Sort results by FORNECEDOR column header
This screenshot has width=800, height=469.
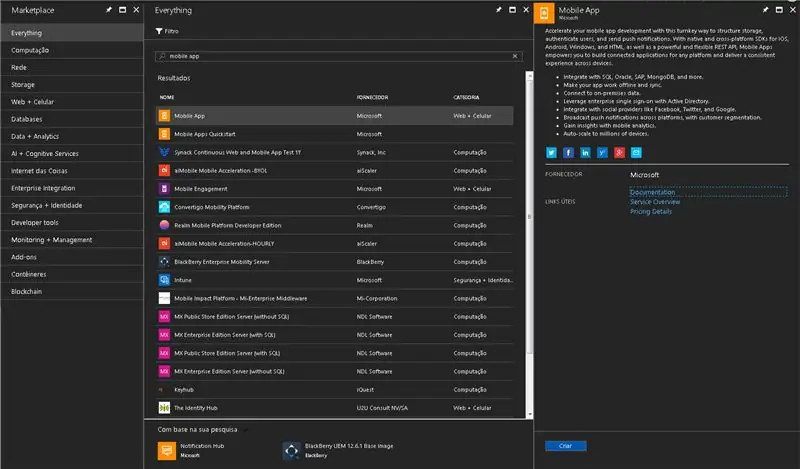click(372, 97)
